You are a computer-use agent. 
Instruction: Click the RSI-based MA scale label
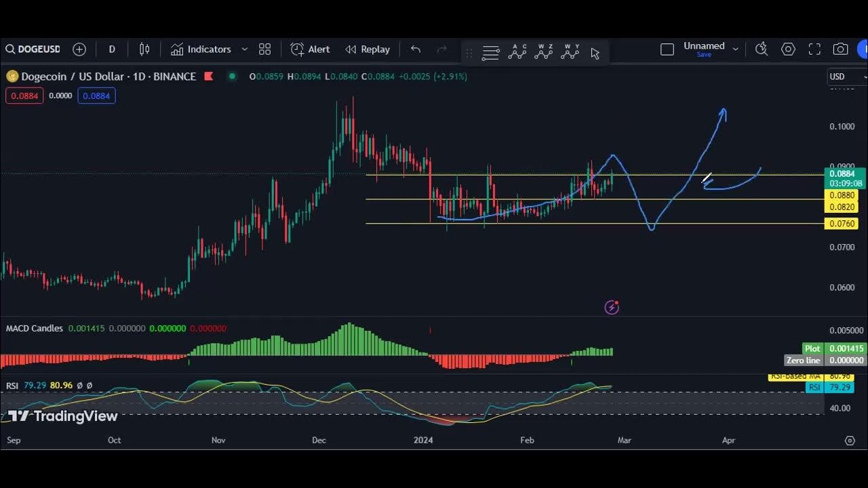796,376
